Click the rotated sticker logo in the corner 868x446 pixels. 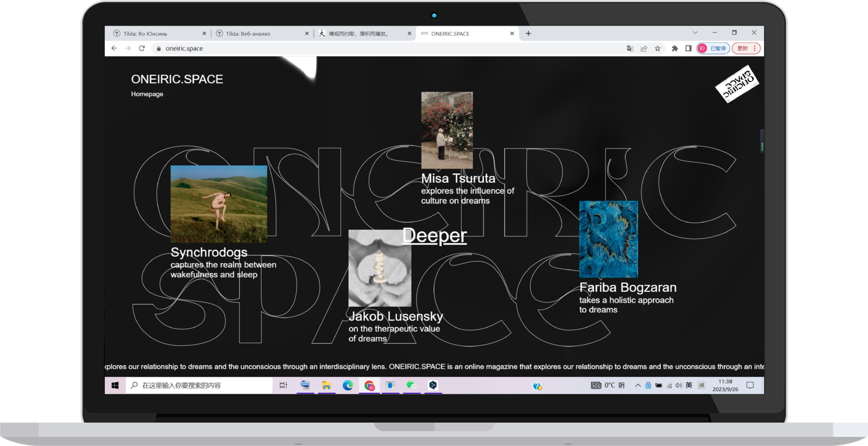pos(737,84)
